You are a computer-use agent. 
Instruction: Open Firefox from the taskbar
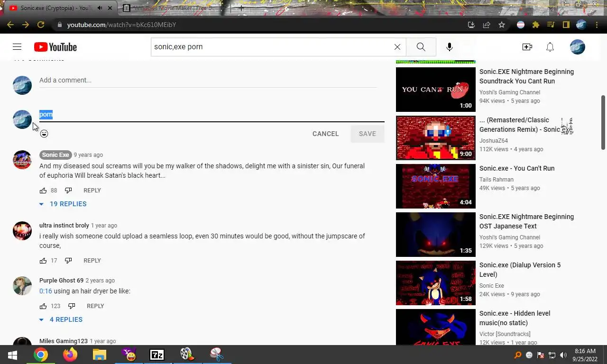[x=70, y=355]
